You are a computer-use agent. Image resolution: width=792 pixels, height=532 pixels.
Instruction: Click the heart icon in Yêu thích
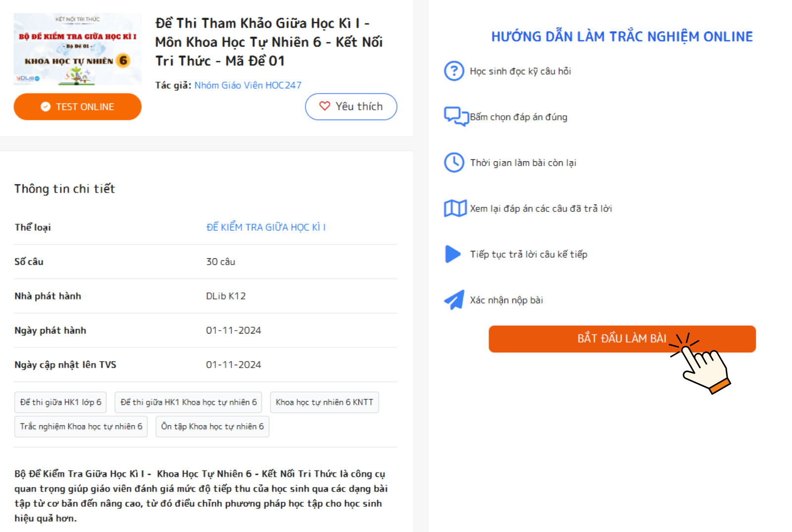(325, 106)
